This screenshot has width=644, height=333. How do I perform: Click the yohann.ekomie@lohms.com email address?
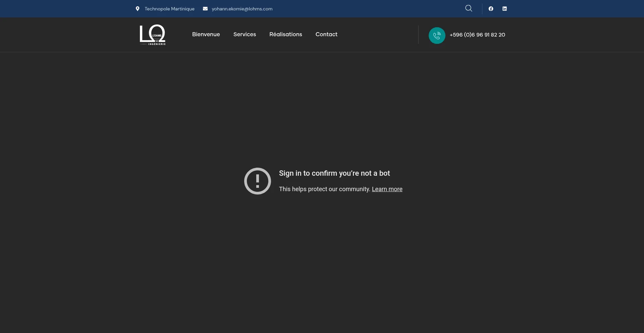click(242, 9)
